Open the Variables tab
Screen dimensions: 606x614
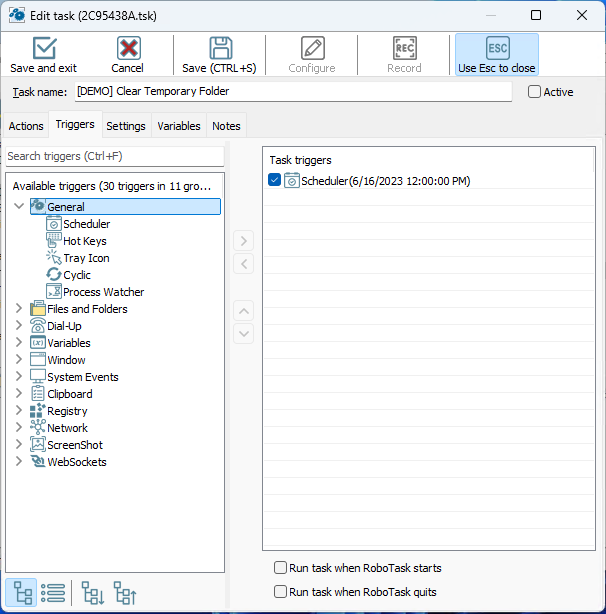pos(179,126)
